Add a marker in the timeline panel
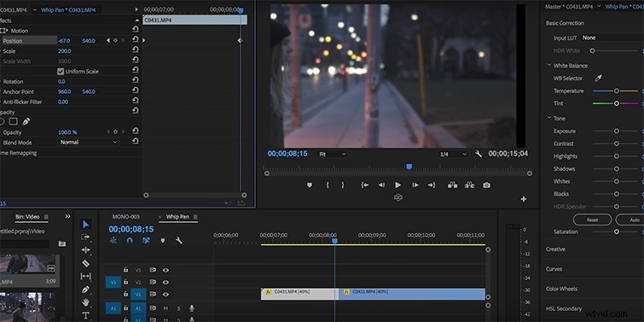644x322 pixels. (x=163, y=241)
